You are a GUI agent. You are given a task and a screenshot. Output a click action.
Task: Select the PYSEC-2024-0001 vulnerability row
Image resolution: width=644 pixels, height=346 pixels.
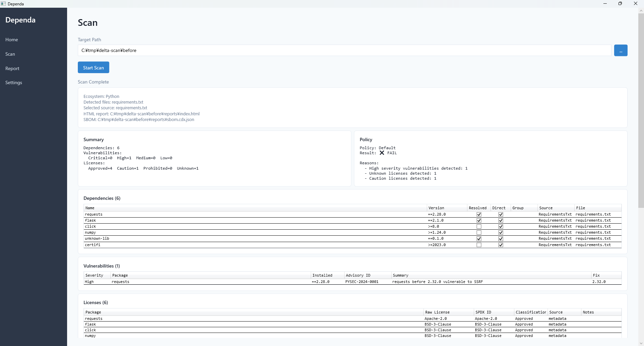pyautogui.click(x=362, y=282)
